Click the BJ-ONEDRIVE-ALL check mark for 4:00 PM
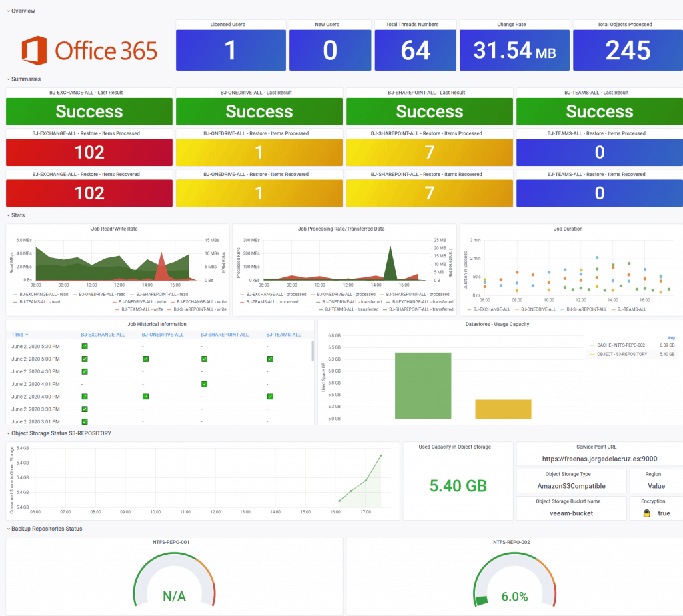Image resolution: width=683 pixels, height=616 pixels. [x=145, y=397]
